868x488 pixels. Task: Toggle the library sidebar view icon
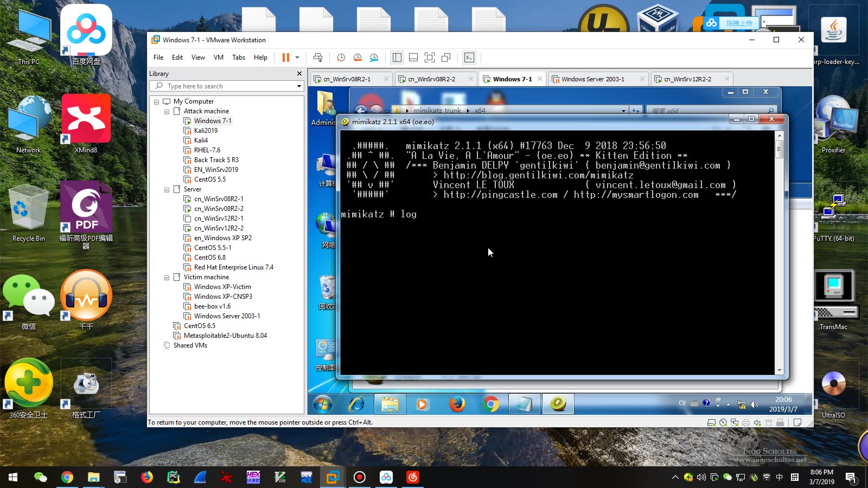coord(397,57)
